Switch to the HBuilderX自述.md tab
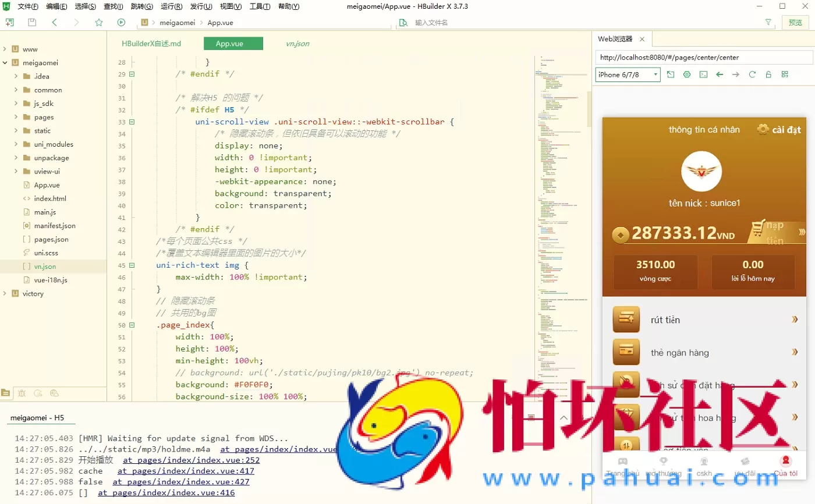 point(151,43)
